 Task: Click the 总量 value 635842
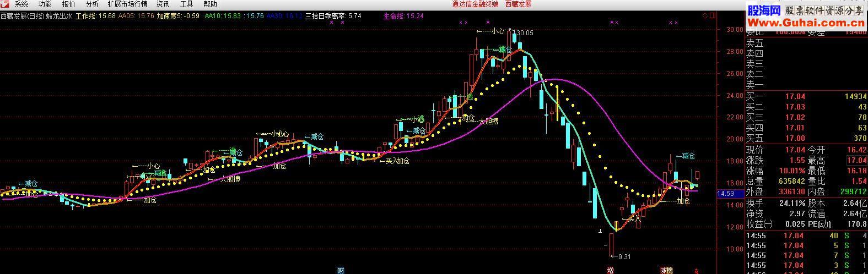(792, 181)
